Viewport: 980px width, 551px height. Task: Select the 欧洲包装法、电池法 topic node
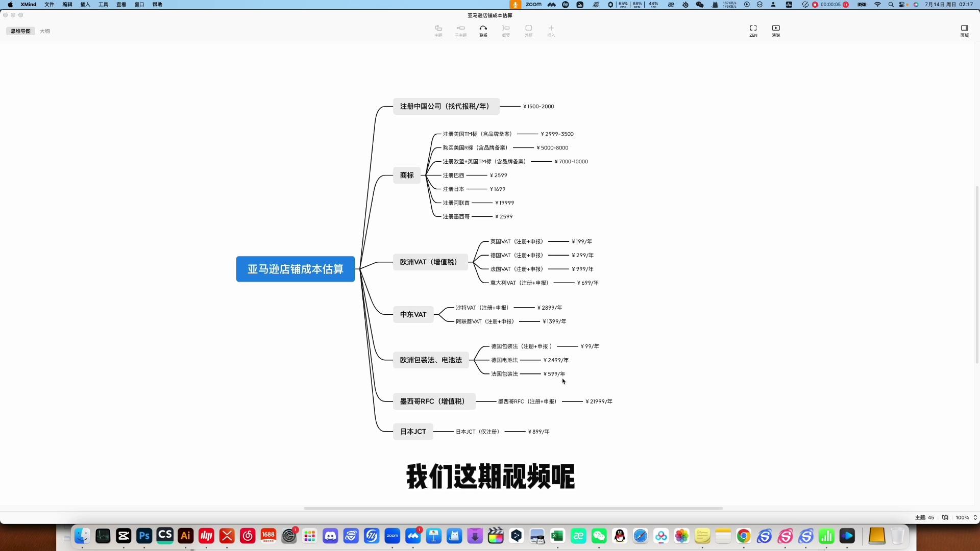431,360
